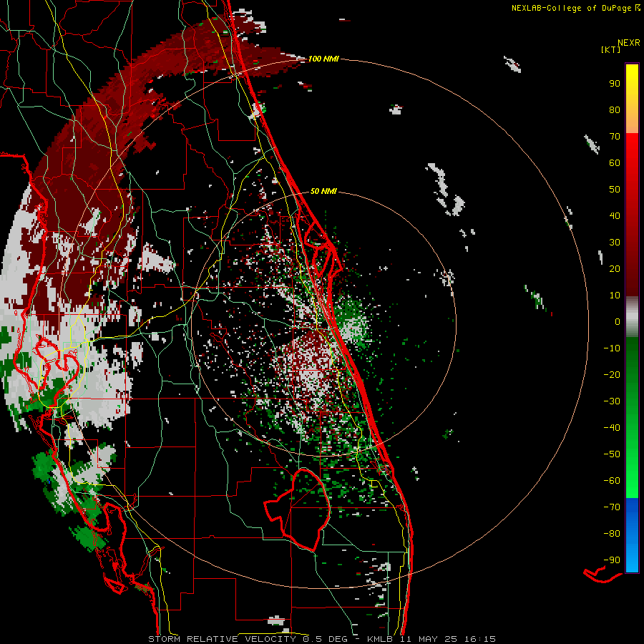The height and width of the screenshot is (644, 644).
Task: Click the 90 value on the velocity scale
Action: coord(615,84)
